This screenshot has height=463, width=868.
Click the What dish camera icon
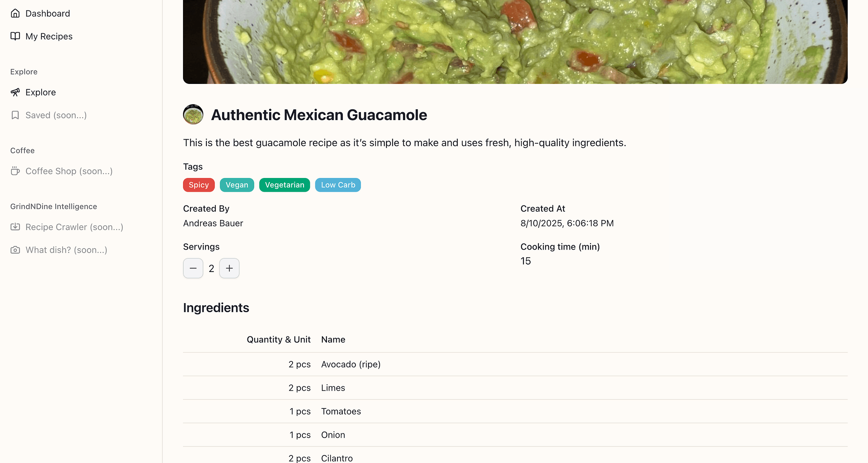pyautogui.click(x=15, y=250)
